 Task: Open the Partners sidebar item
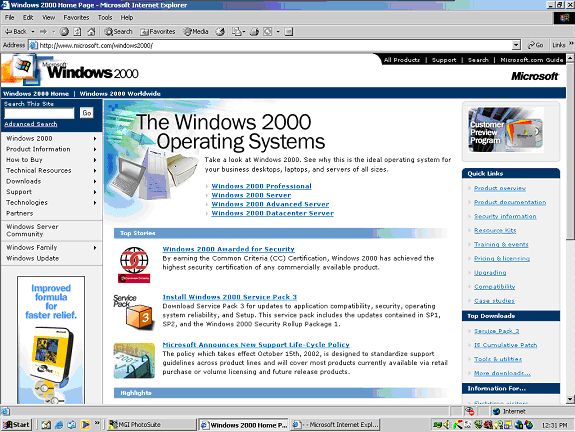[19, 213]
